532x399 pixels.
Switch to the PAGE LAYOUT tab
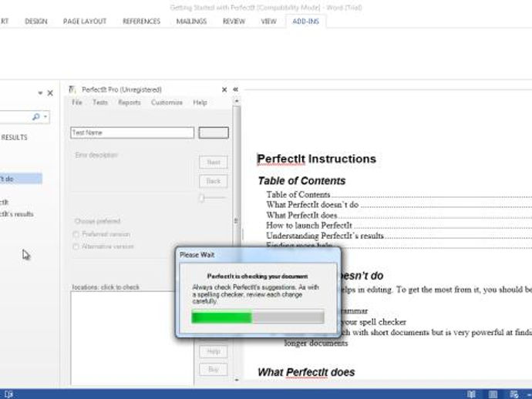tap(85, 22)
